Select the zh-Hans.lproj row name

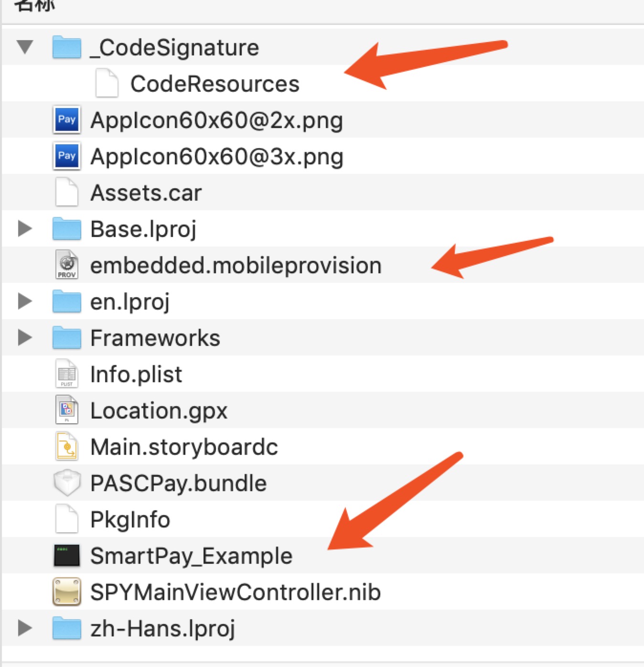pos(162,629)
